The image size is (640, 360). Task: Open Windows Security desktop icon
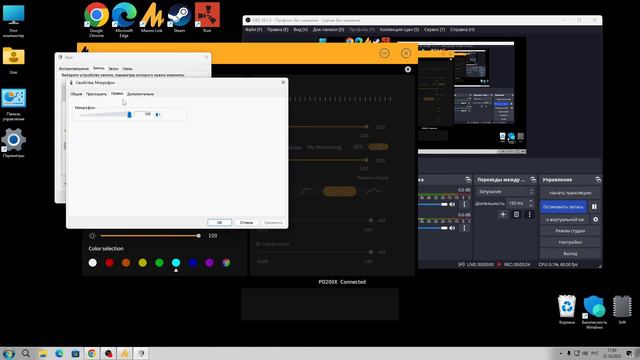(x=594, y=312)
